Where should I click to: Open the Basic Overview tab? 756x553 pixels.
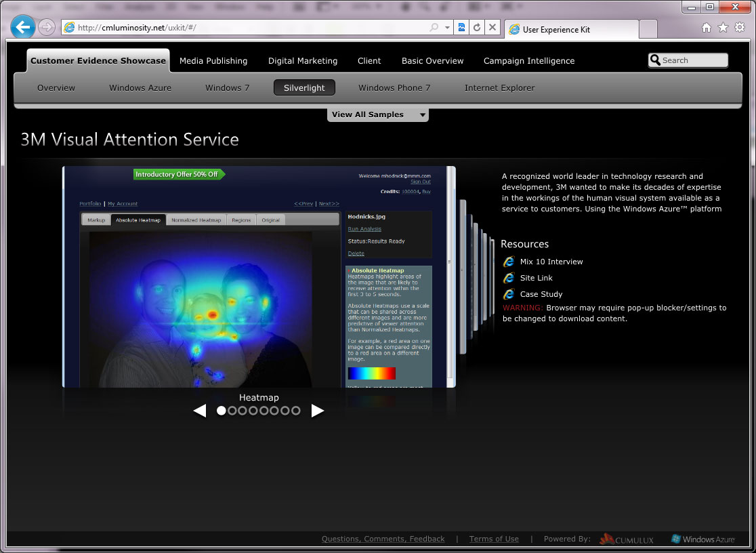point(432,61)
